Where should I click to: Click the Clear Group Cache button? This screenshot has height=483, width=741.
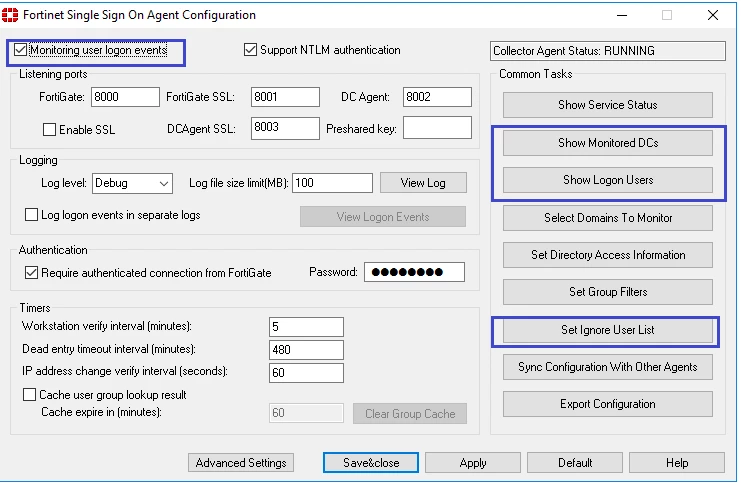pos(410,414)
